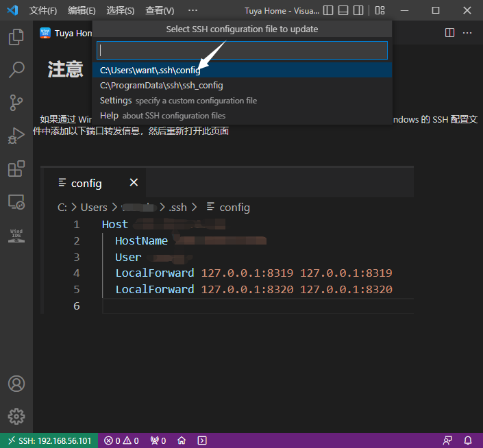Maximize the VS Code window
Viewport: 483px width, 448px height.
[x=436, y=10]
